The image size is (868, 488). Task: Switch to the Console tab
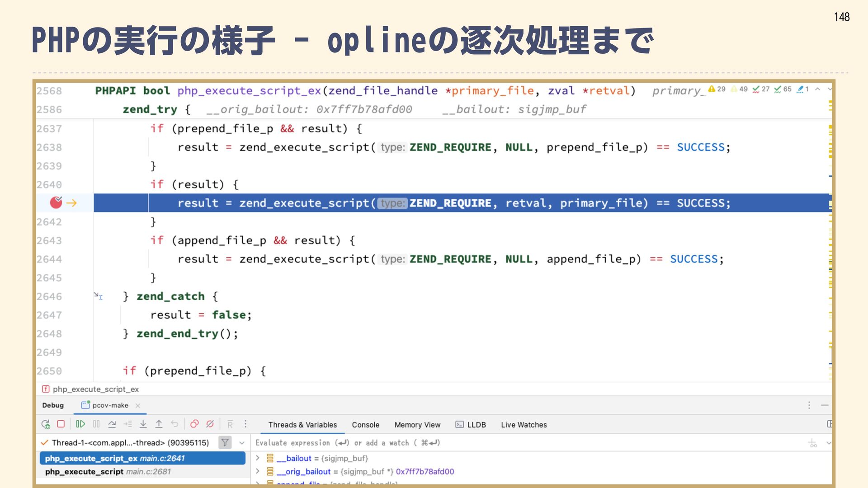pyautogui.click(x=365, y=425)
